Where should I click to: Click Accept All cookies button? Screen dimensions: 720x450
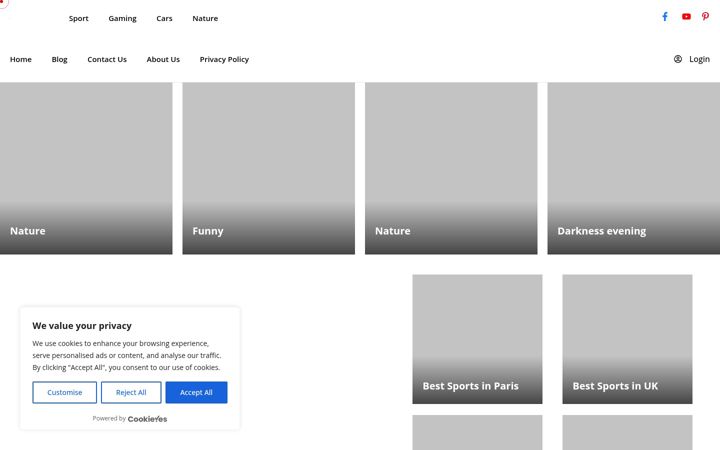pyautogui.click(x=197, y=393)
